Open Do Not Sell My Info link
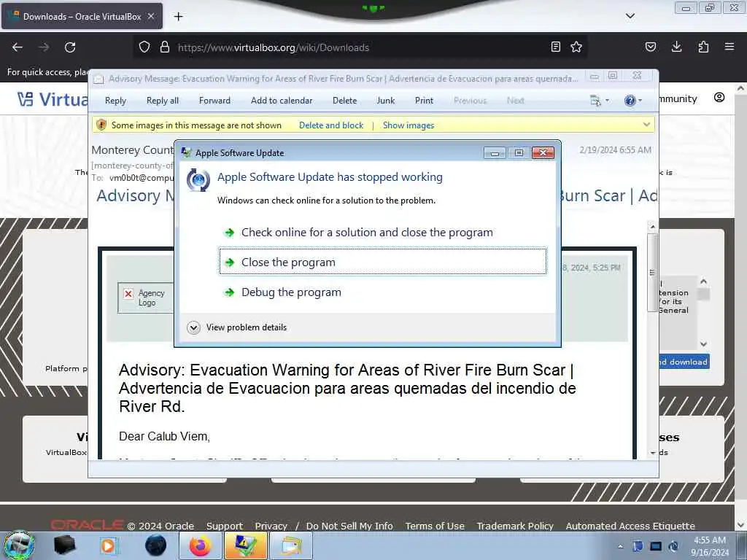Image resolution: width=747 pixels, height=560 pixels. pyautogui.click(x=349, y=526)
